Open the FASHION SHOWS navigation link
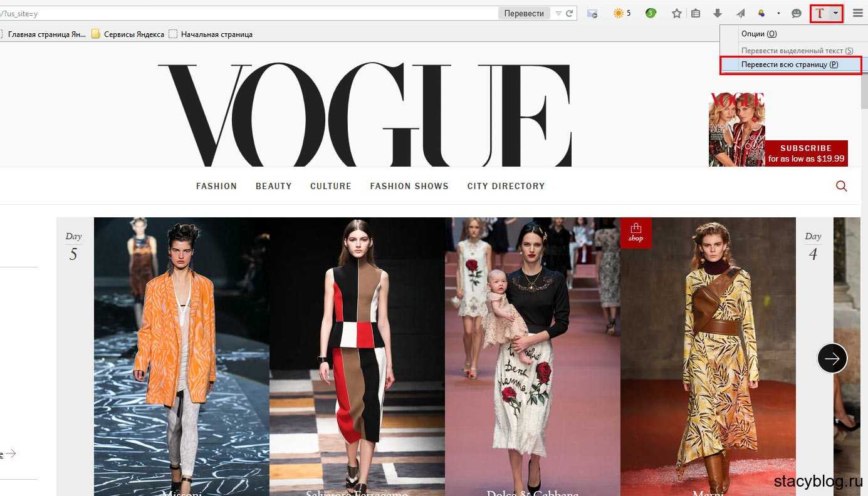 tap(409, 186)
